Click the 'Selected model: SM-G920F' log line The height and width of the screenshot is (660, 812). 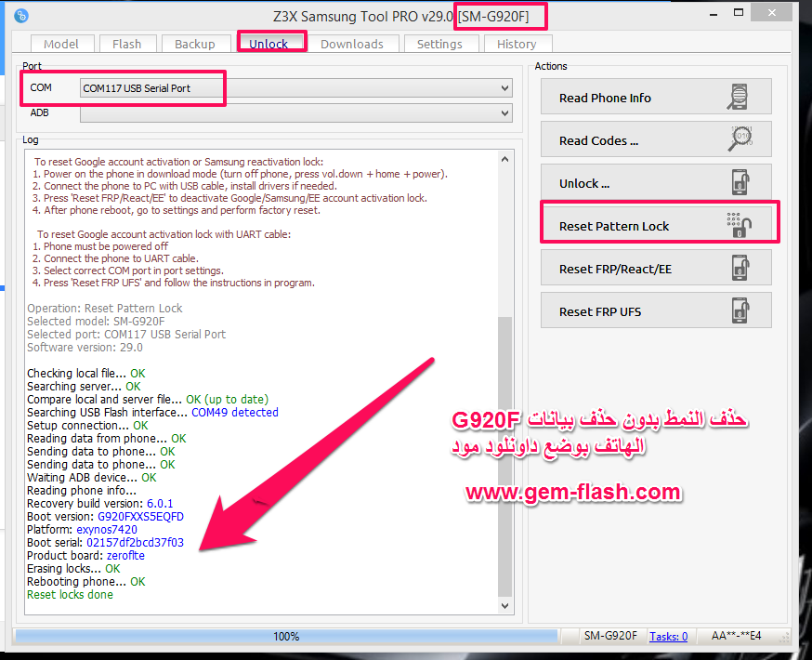pyautogui.click(x=96, y=322)
